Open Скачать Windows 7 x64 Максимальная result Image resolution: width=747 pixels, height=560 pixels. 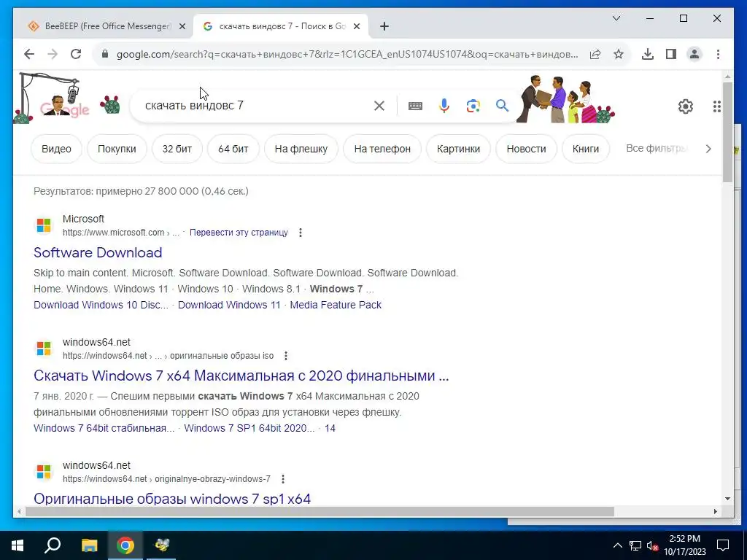[x=241, y=376]
